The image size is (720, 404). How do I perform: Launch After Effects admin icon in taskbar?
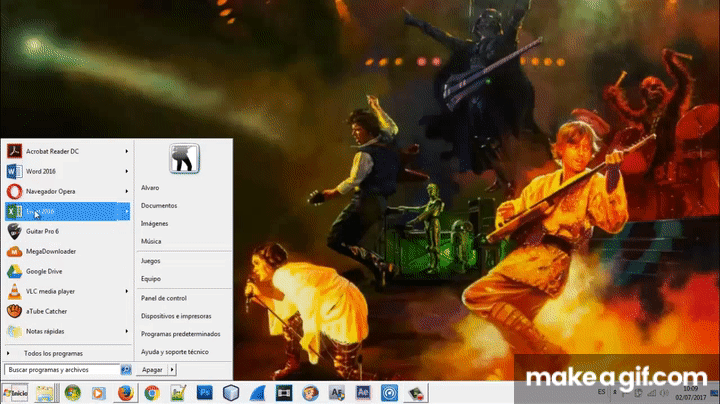[x=337, y=393]
